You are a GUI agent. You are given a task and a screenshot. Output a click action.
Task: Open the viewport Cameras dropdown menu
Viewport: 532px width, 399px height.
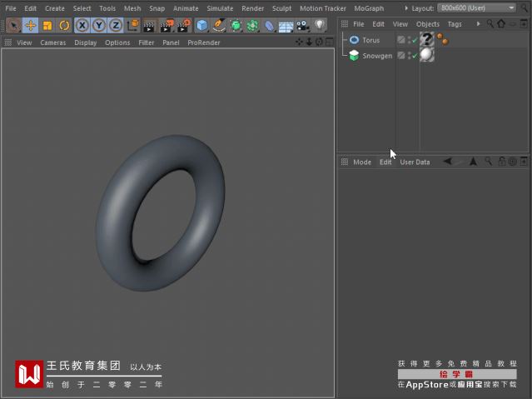point(52,42)
